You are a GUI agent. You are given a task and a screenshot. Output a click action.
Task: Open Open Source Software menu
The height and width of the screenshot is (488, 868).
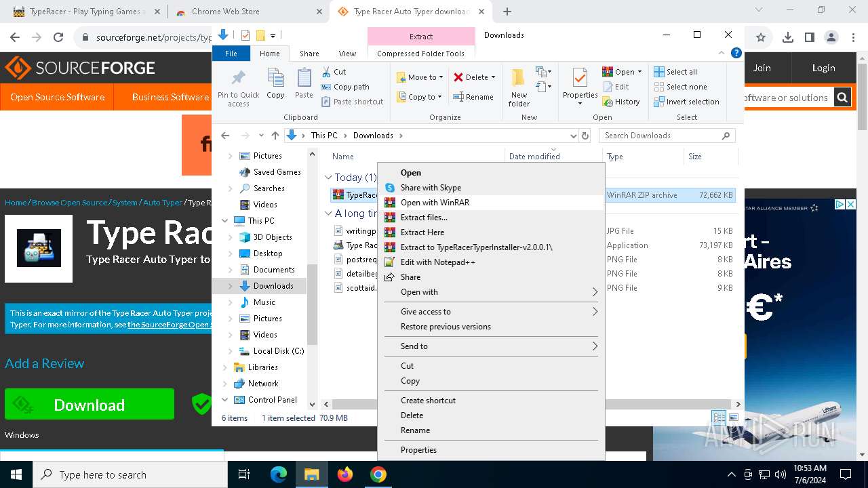pyautogui.click(x=57, y=97)
